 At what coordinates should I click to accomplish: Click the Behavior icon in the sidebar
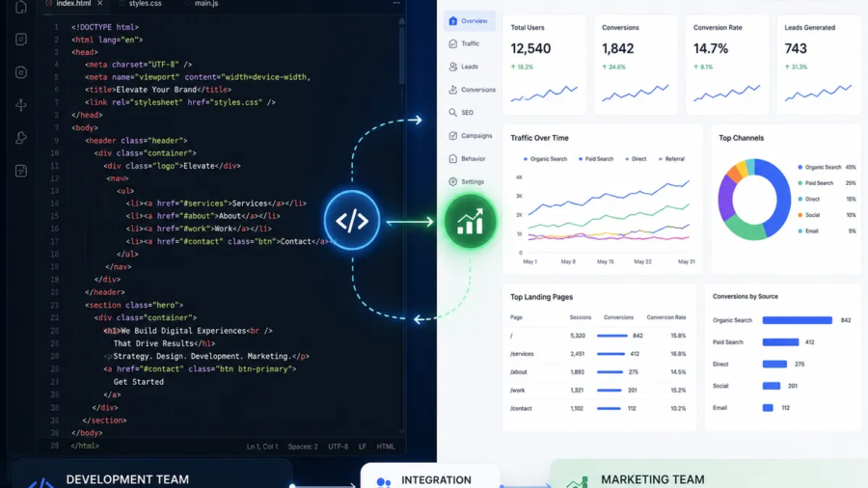coord(453,159)
